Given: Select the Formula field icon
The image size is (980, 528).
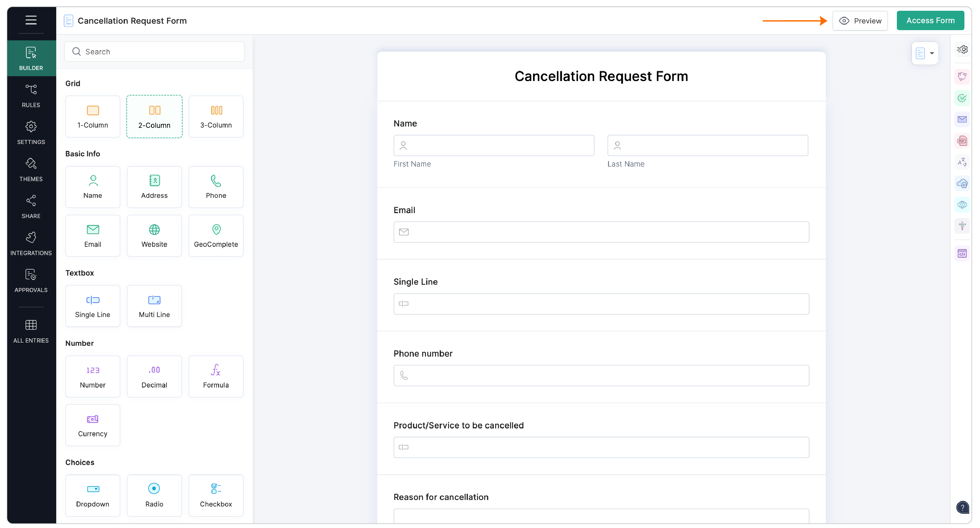Looking at the screenshot, I should coord(216,376).
